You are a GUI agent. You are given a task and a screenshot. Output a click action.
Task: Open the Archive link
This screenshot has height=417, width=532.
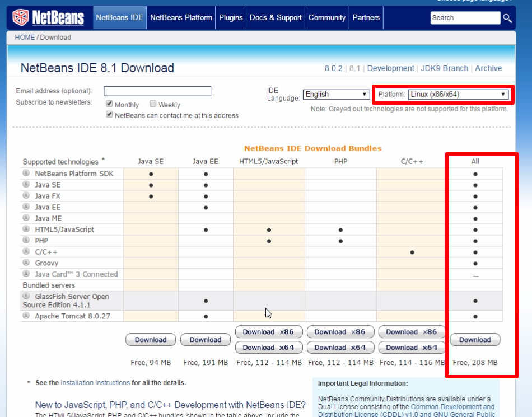[x=488, y=68]
